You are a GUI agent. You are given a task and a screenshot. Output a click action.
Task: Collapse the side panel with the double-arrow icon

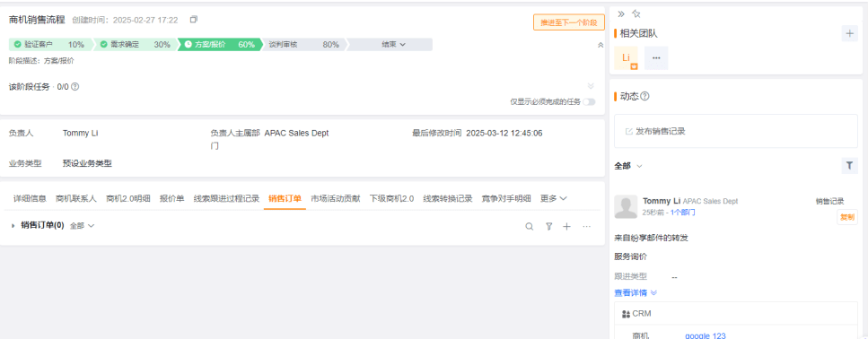(621, 13)
